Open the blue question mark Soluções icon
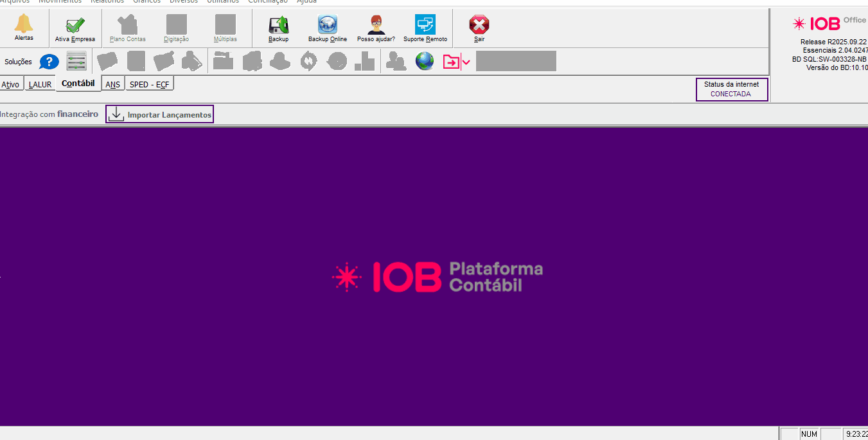This screenshot has height=440, width=868. point(49,62)
